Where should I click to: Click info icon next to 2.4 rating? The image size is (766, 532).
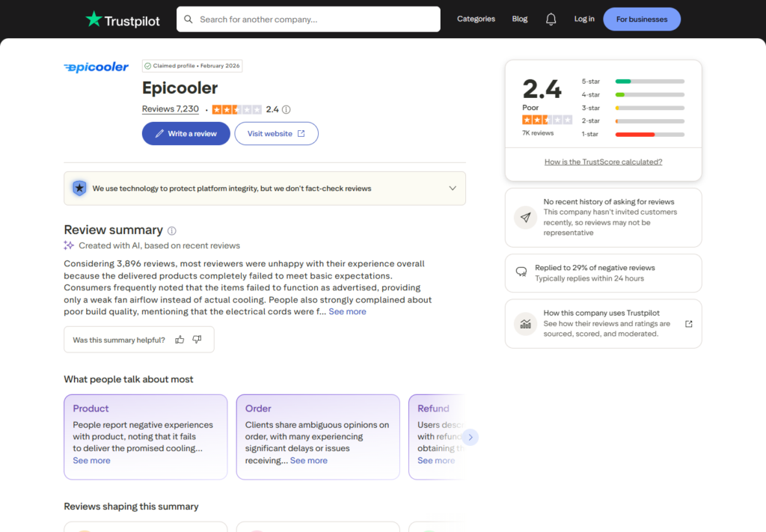(287, 109)
